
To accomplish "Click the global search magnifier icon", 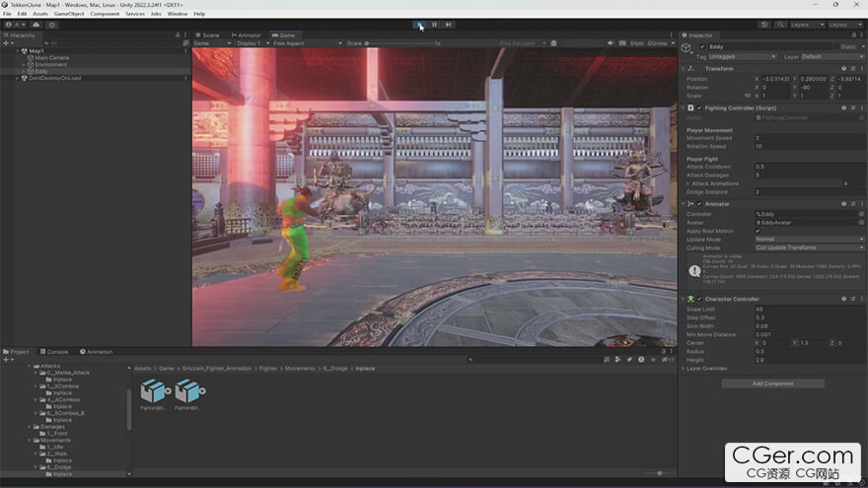I will 780,25.
